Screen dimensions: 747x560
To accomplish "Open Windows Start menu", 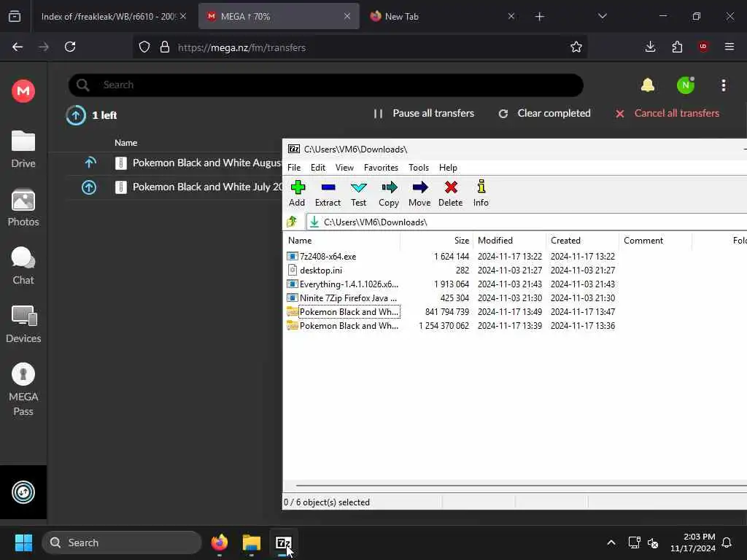I will [23, 542].
